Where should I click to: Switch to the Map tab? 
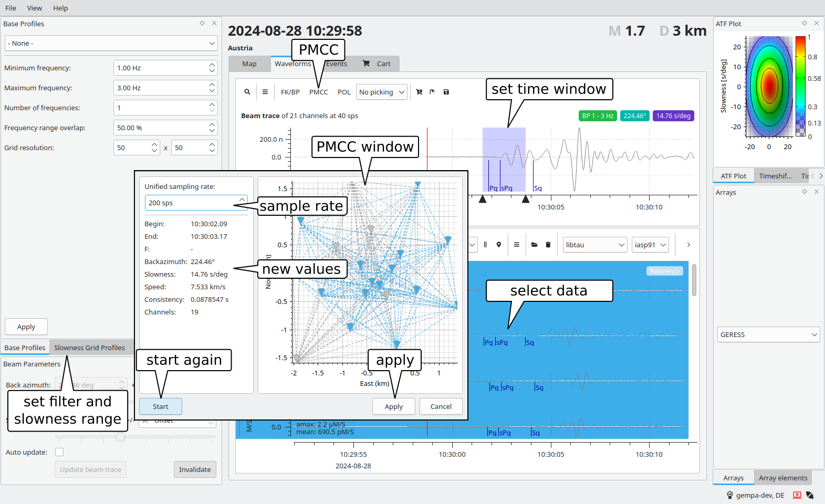249,64
